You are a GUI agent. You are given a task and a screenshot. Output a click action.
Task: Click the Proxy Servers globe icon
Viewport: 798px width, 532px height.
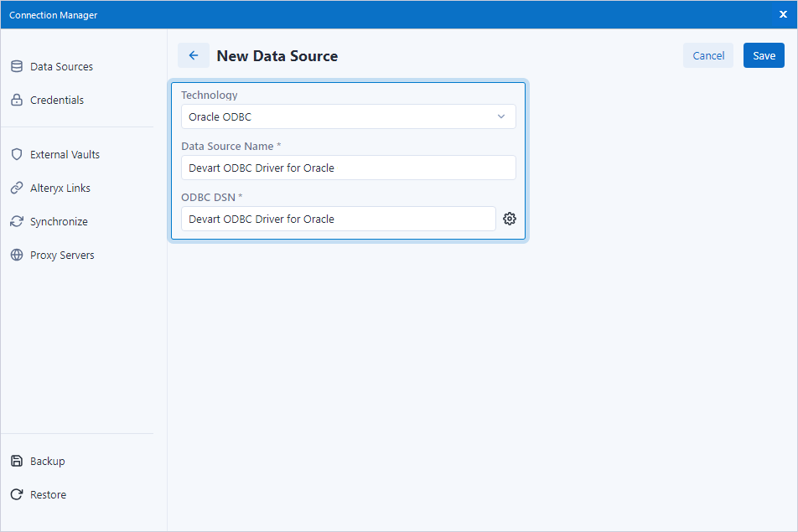[18, 255]
